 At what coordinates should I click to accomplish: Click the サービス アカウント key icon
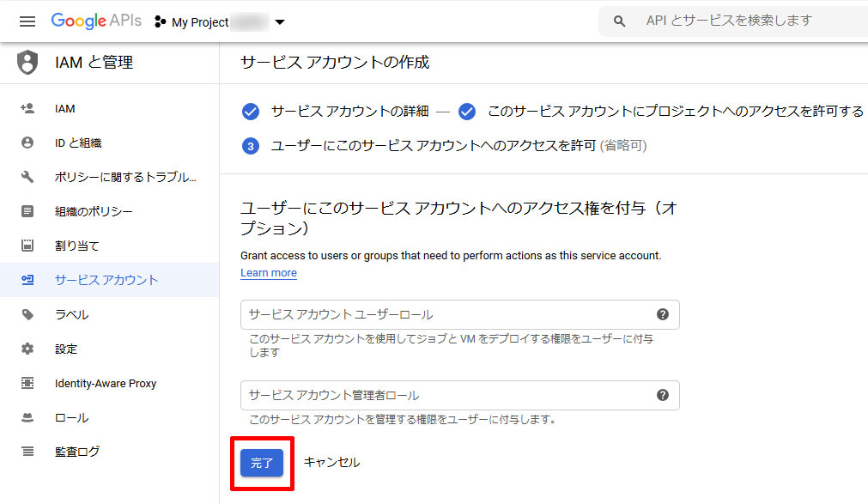click(x=27, y=280)
